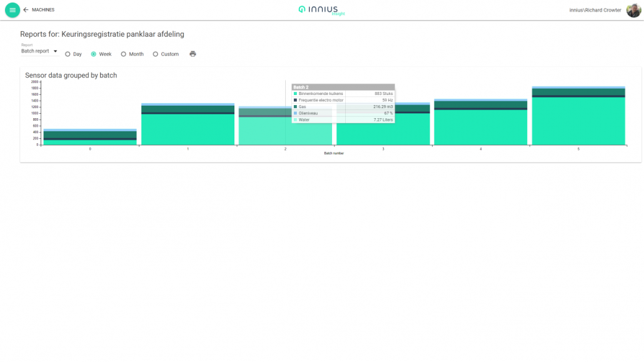This screenshot has width=644, height=362.
Task: Click the 216.29 m3 value
Action: 383,107
